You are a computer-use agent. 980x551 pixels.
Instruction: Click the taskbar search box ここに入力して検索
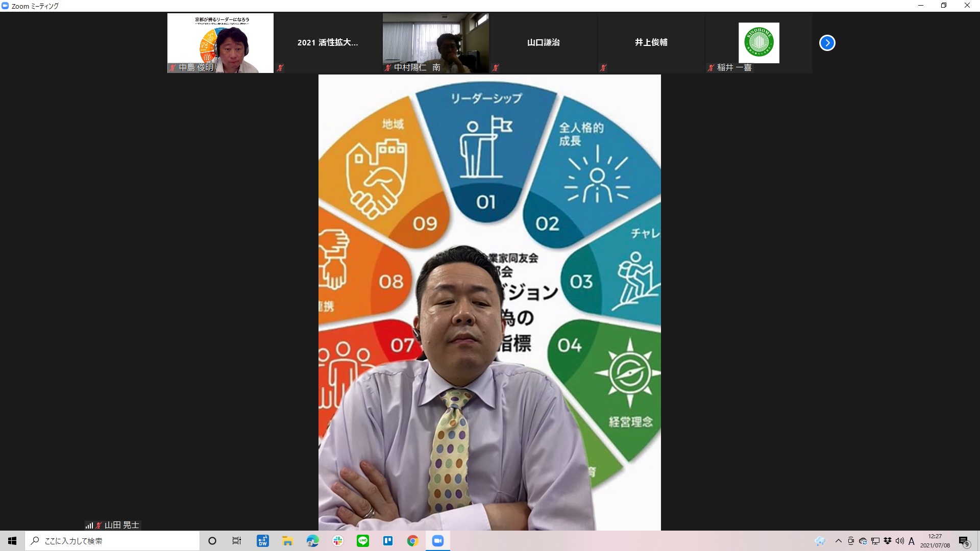coord(112,541)
